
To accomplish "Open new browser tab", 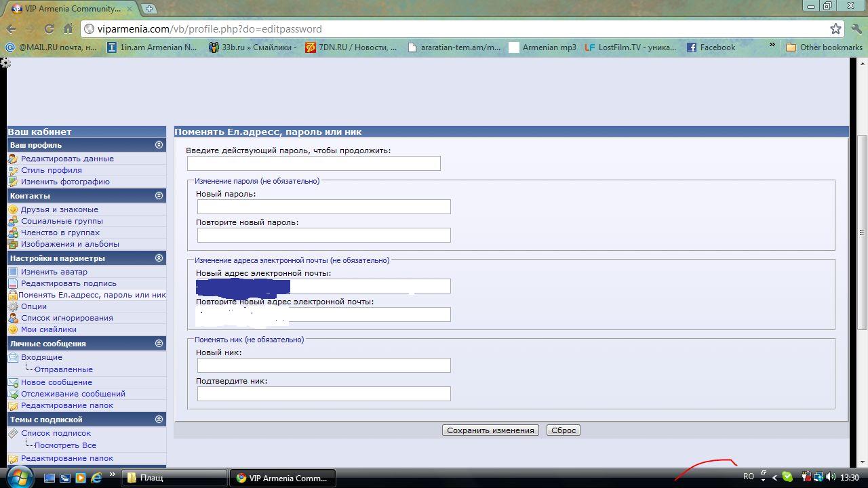I will coord(149,9).
